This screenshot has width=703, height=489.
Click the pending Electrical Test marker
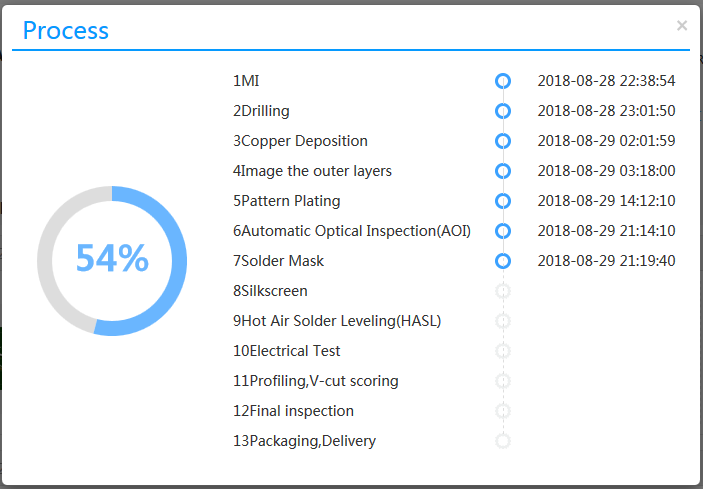click(x=503, y=351)
